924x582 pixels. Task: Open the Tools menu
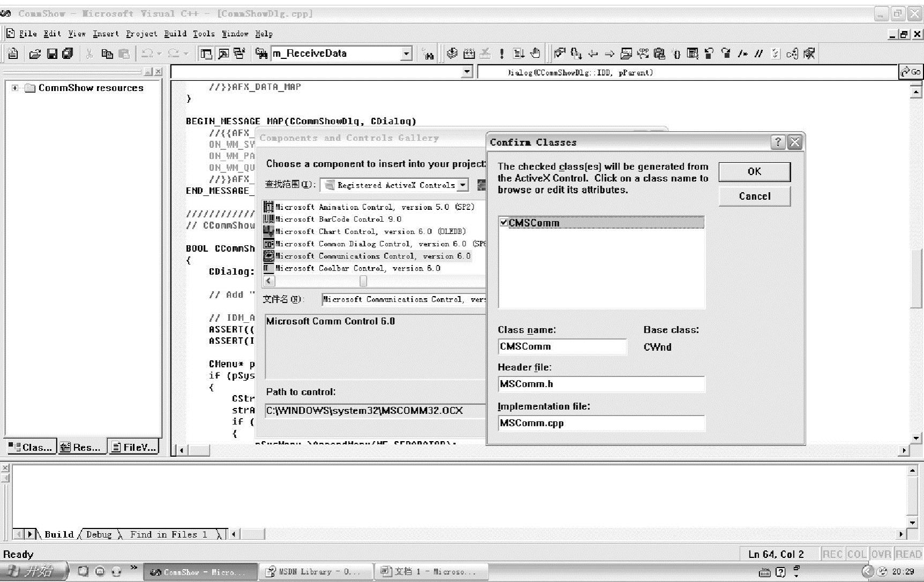(x=204, y=34)
